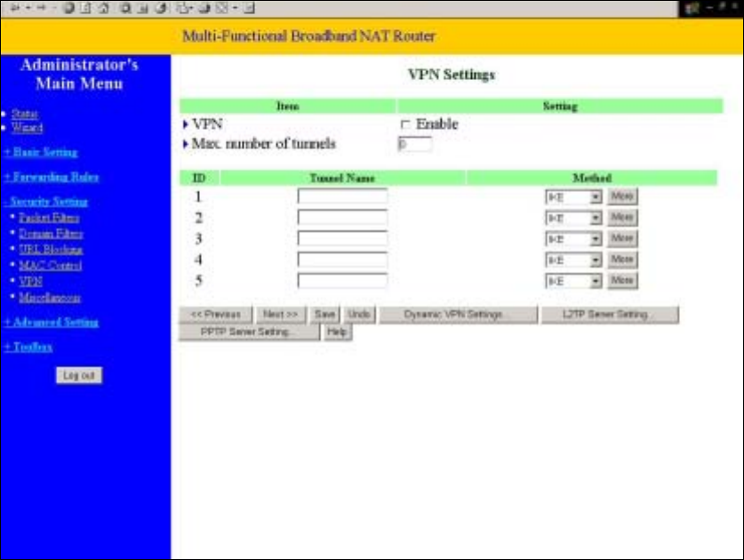Click More button for tunnel ID 1

point(622,196)
